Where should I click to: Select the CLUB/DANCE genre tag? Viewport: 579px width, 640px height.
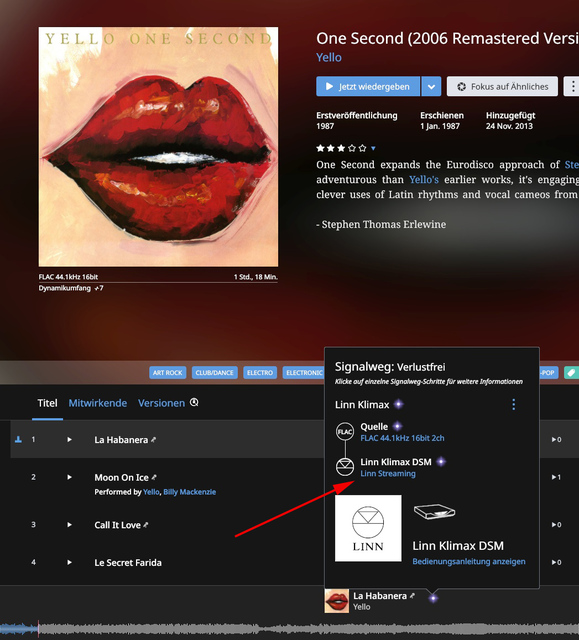(215, 373)
